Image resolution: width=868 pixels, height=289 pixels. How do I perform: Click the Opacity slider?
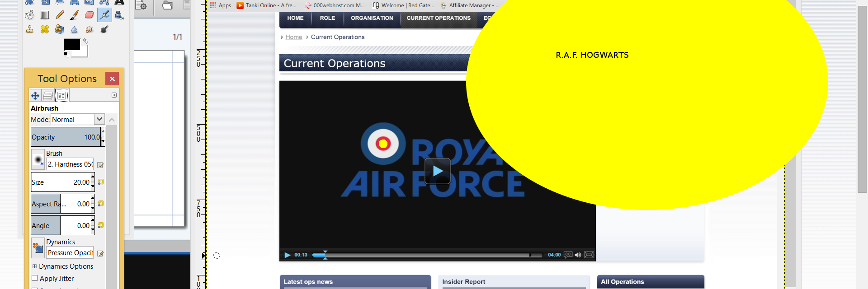click(x=66, y=137)
